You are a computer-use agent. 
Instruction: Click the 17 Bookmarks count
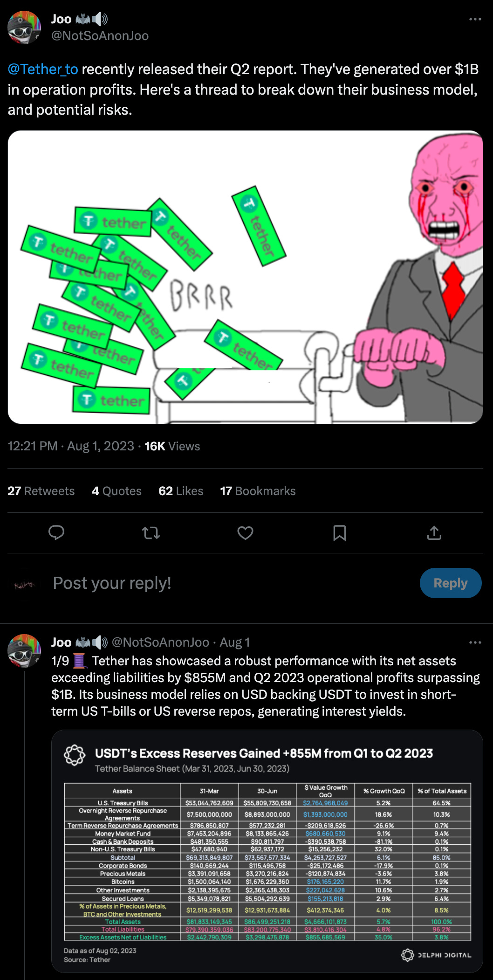tap(258, 491)
